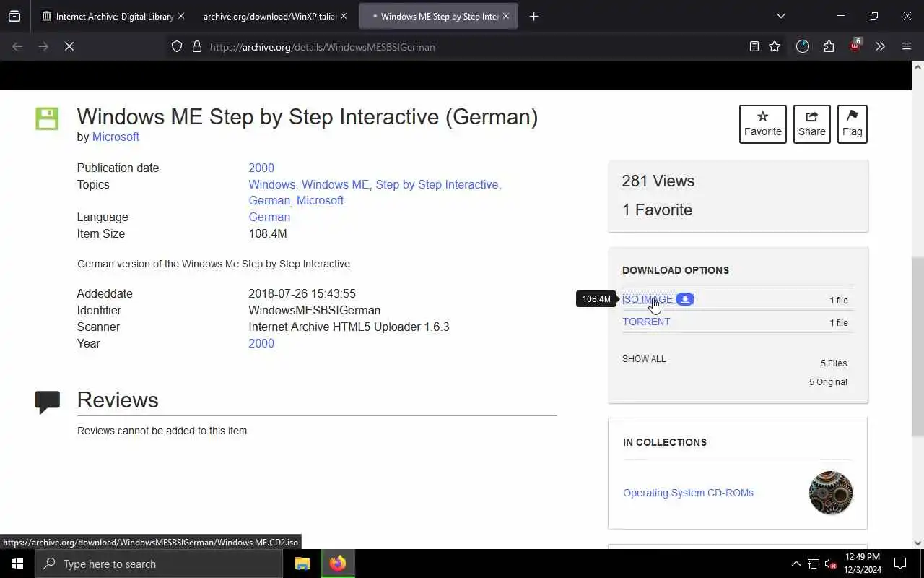The height and width of the screenshot is (578, 924).
Task: Open the Windows Start menu
Action: (x=17, y=564)
